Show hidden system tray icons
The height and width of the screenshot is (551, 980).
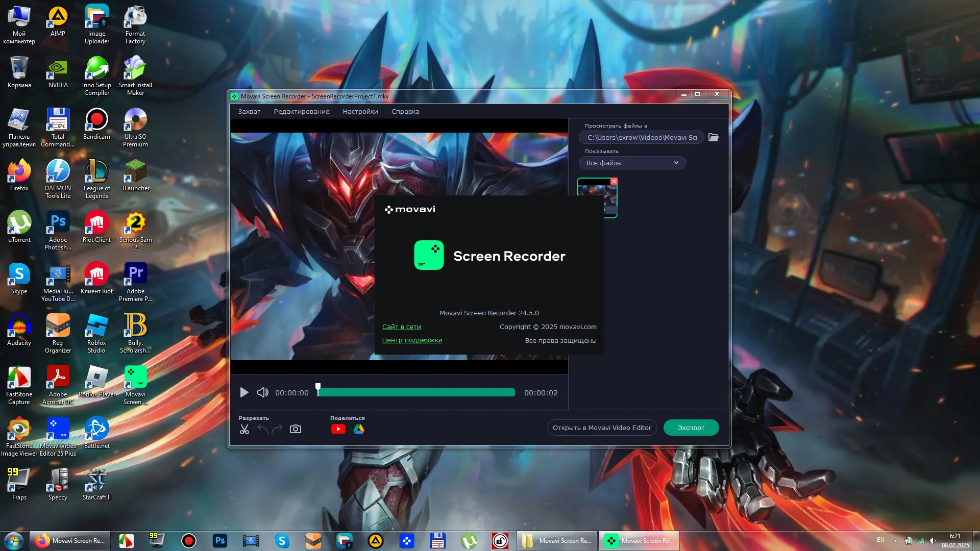tap(895, 540)
